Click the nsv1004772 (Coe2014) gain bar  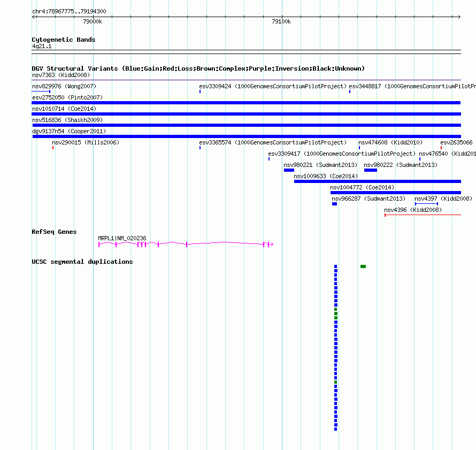coord(396,193)
